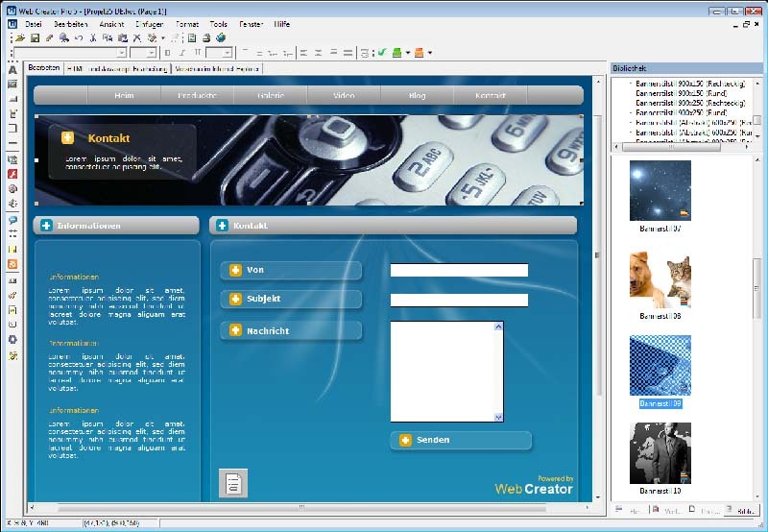
Task: Click the Galerie navigation button on page
Action: pyautogui.click(x=271, y=95)
